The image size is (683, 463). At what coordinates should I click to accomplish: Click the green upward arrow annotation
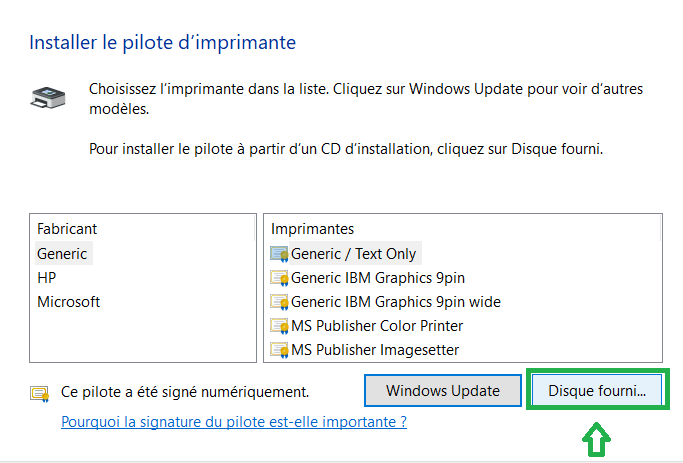pos(596,439)
